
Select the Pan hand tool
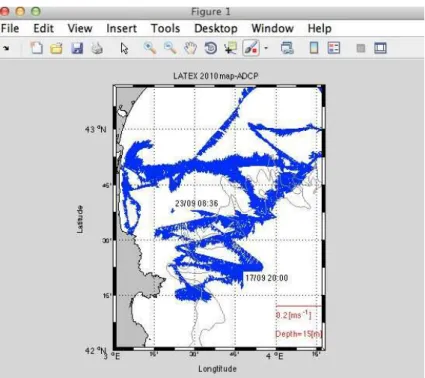(190, 48)
